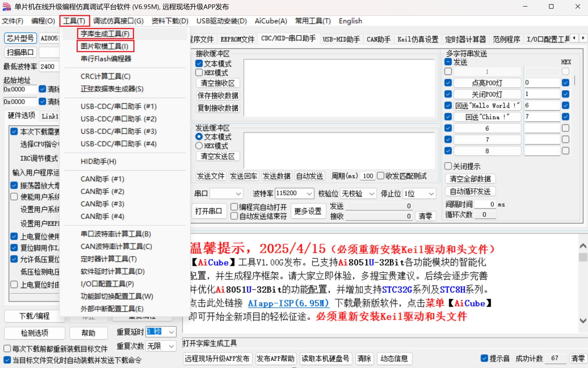This screenshot has width=588, height=368.
Task: Select 定时器计算工具(T) from the menu
Action: pyautogui.click(x=108, y=259)
